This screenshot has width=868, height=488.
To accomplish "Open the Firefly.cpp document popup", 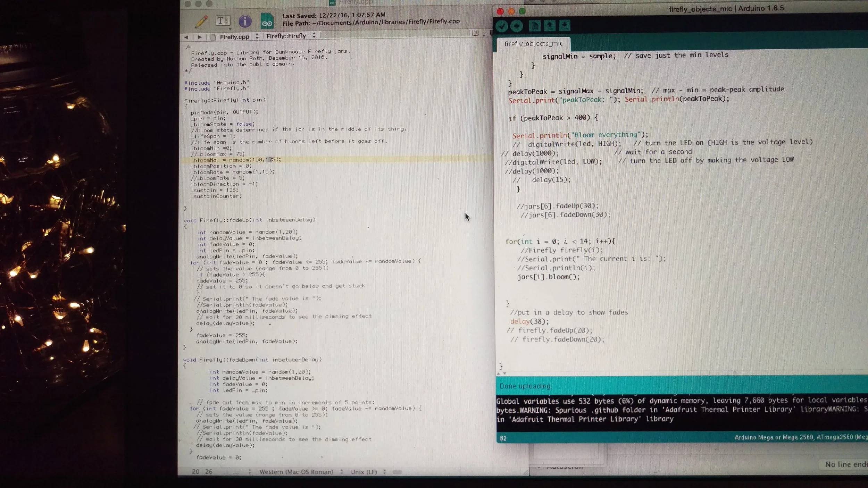I will 235,36.
